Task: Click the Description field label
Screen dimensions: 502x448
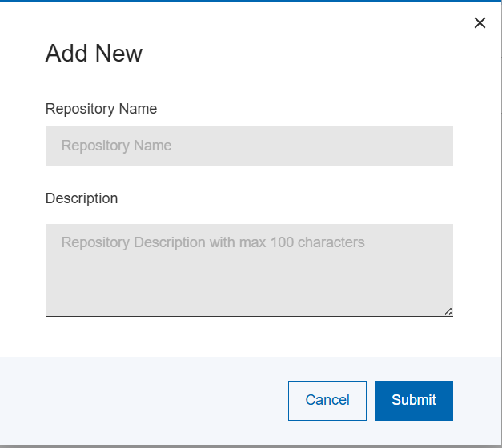Action: (82, 198)
